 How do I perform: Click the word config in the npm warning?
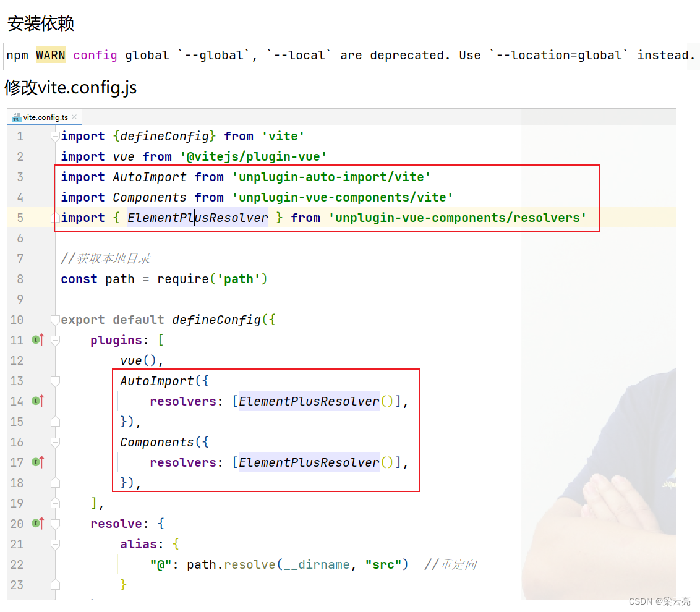pos(95,56)
